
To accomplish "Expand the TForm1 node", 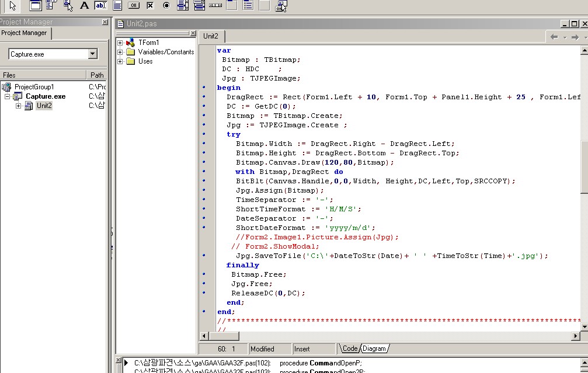I will click(x=120, y=43).
